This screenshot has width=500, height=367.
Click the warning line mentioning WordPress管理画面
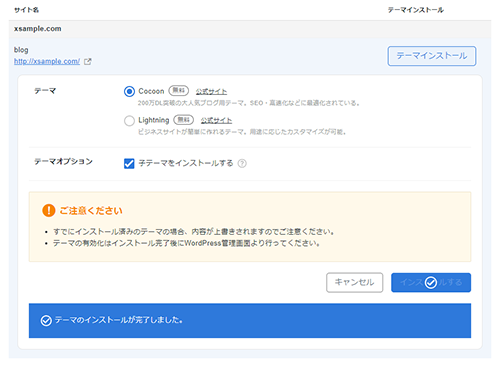coord(187,243)
